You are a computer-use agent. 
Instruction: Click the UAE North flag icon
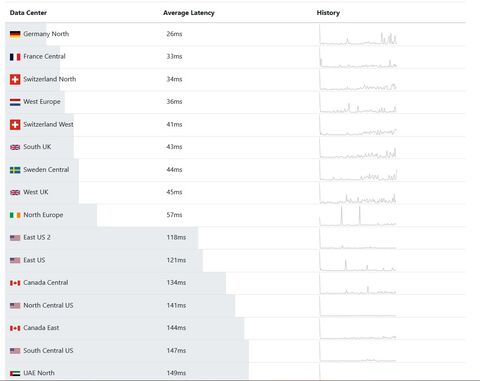15,373
